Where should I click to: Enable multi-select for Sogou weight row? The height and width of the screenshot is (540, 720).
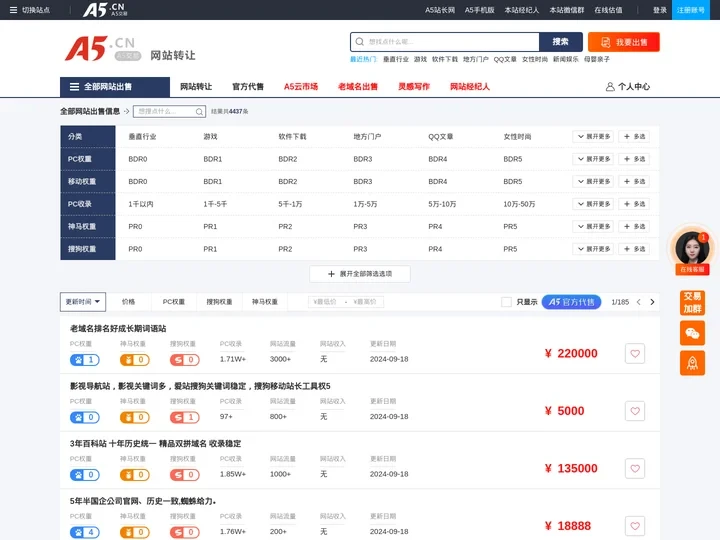(x=634, y=249)
